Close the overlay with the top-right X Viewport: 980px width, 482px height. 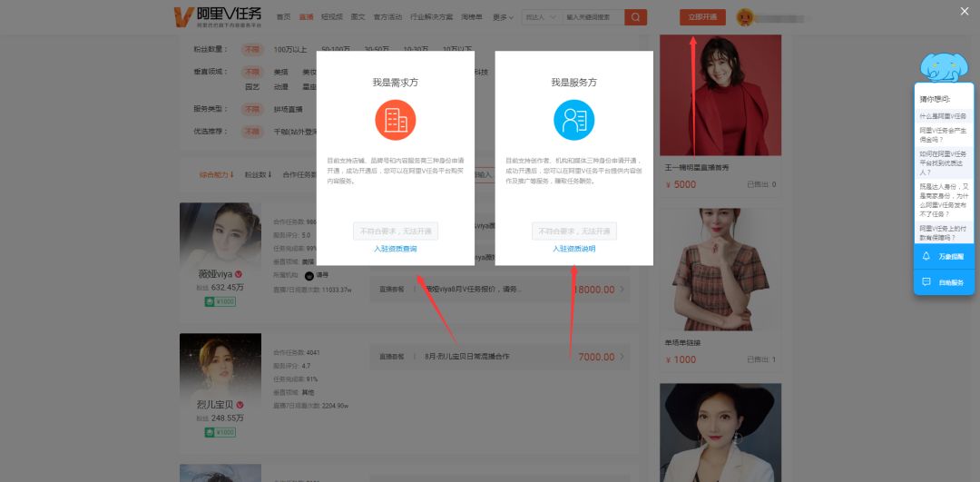965,11
